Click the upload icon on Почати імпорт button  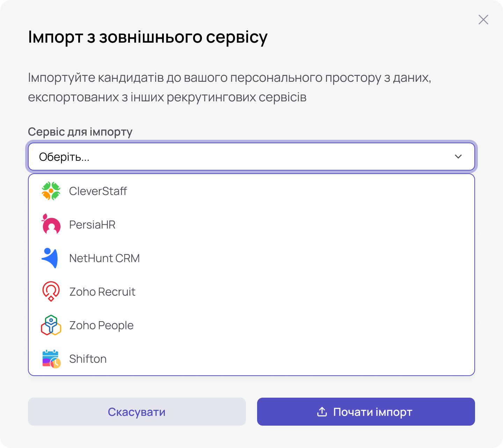[x=321, y=412]
